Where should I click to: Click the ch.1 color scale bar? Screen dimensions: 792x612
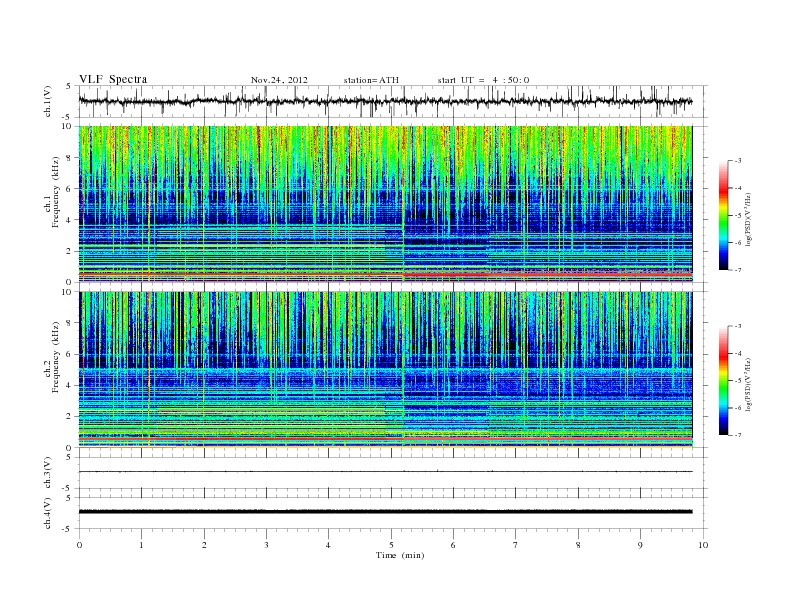pyautogui.click(x=724, y=215)
